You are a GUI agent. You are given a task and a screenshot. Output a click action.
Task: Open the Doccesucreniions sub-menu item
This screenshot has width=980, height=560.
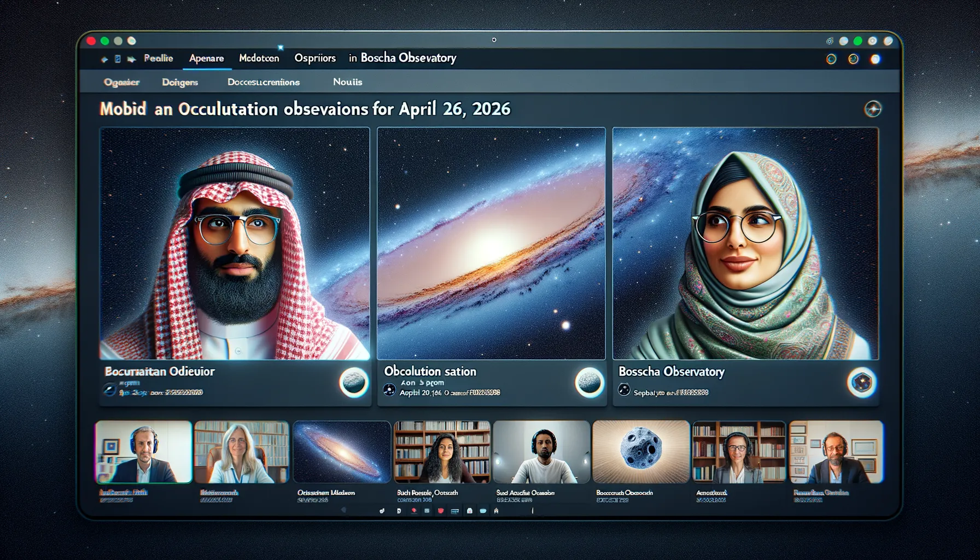pos(263,82)
